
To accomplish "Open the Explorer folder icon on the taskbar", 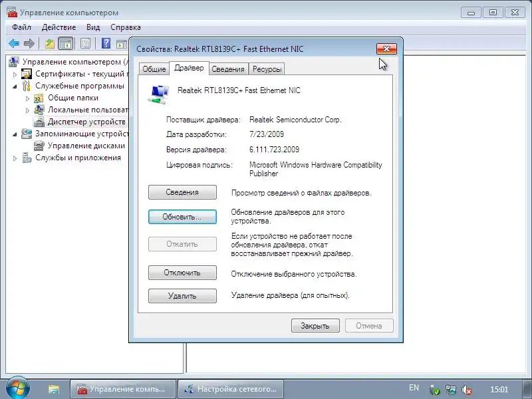I will 54,389.
